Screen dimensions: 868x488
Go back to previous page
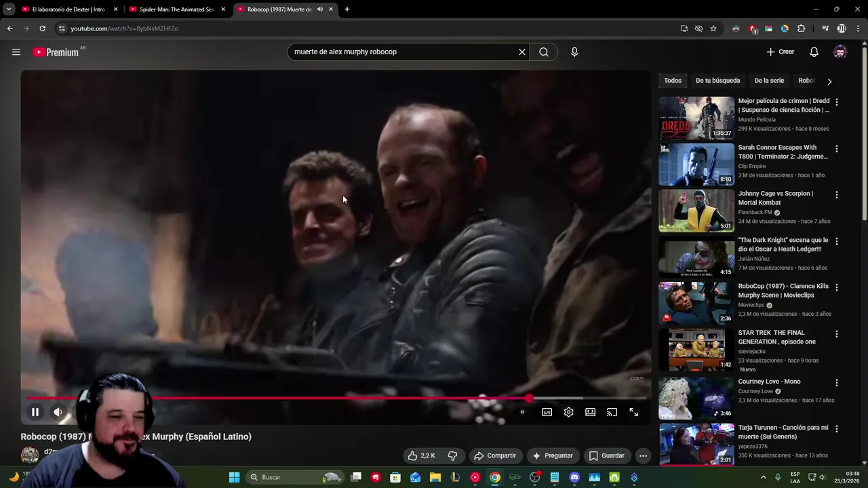click(9, 28)
